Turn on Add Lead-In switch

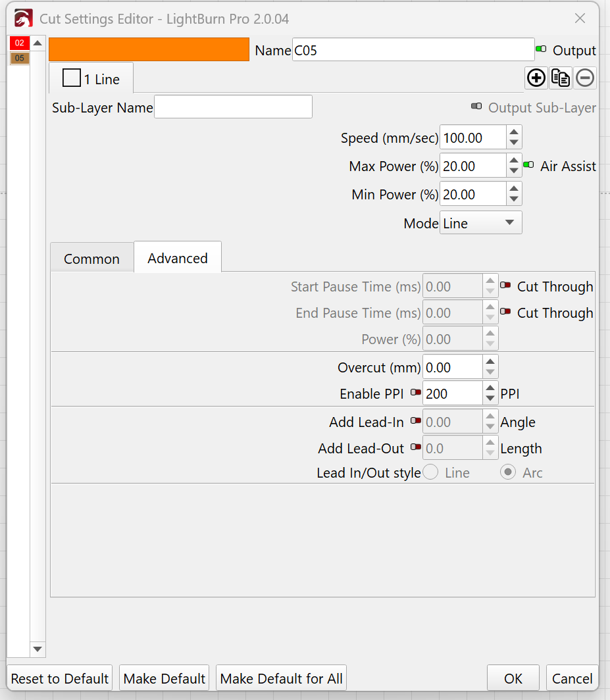point(416,421)
